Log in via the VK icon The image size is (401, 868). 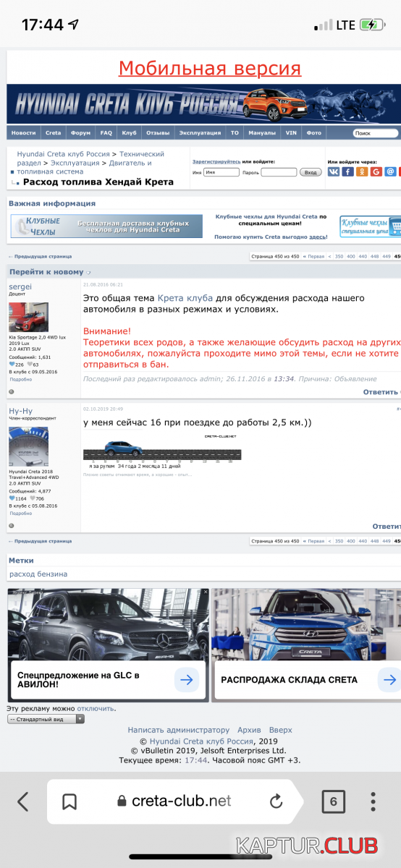[x=334, y=171]
